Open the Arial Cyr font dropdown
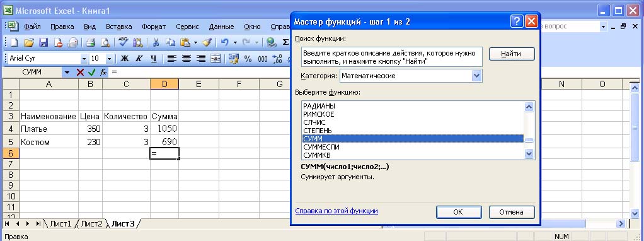The height and width of the screenshot is (241, 644). (84, 59)
